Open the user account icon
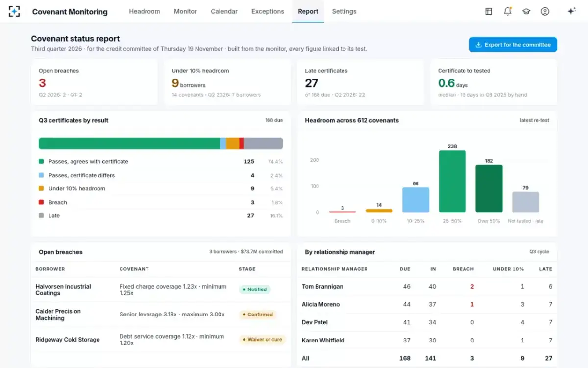Image resolution: width=588 pixels, height=368 pixels. [x=545, y=11]
